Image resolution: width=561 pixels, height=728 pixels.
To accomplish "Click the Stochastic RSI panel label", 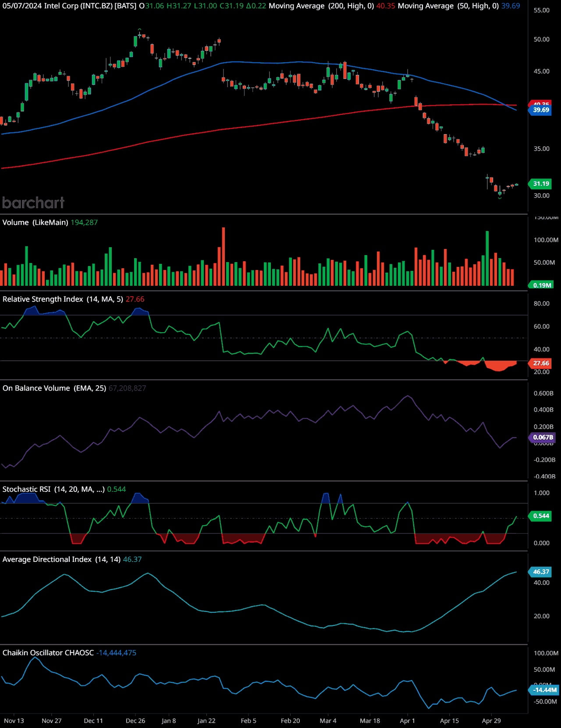I will tap(53, 489).
